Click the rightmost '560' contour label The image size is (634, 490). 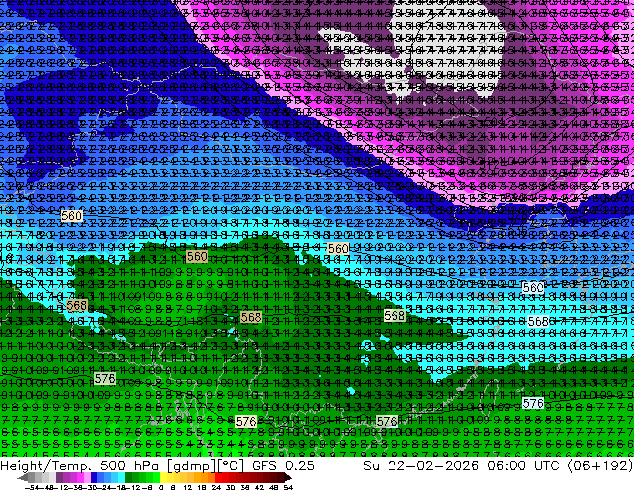click(x=533, y=287)
